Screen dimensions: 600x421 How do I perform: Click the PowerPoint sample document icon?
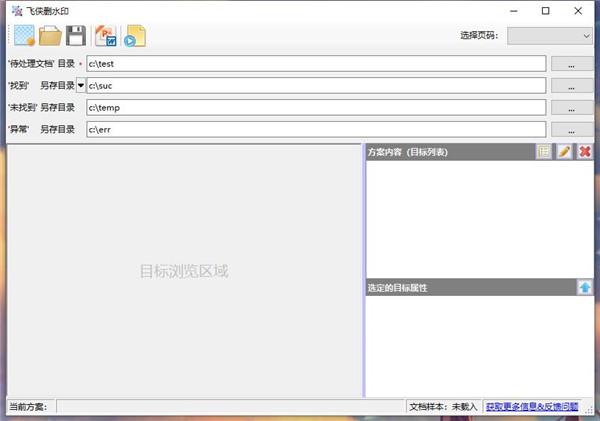click(x=105, y=36)
